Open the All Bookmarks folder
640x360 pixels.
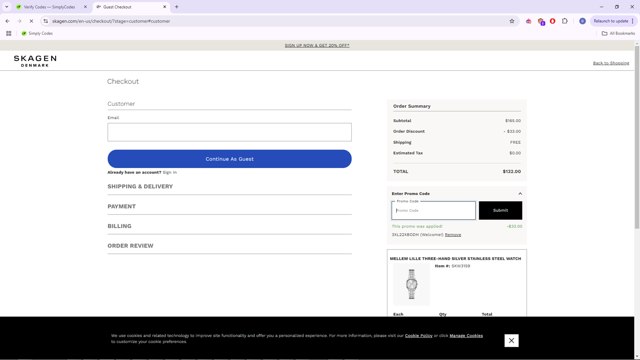[x=618, y=33]
